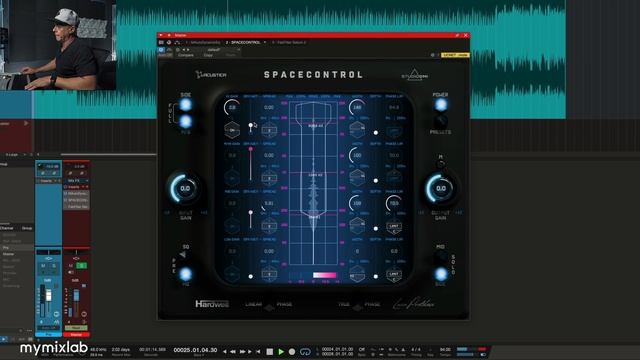Image resolution: width=640 pixels, height=360 pixels.
Task: Click the high band phase limit hexagon
Action: click(x=394, y=130)
